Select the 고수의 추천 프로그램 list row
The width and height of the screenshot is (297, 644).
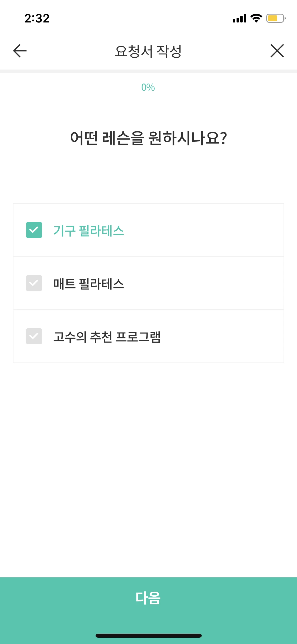pos(148,337)
